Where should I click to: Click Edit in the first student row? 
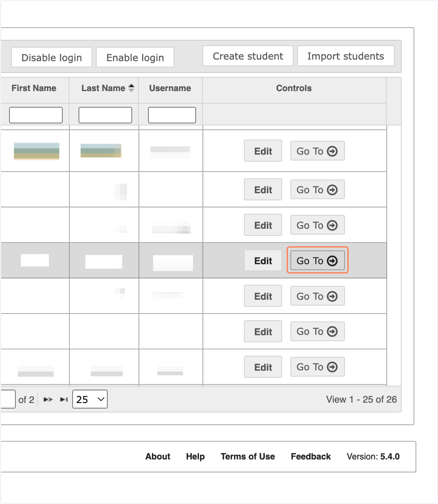pos(263,151)
